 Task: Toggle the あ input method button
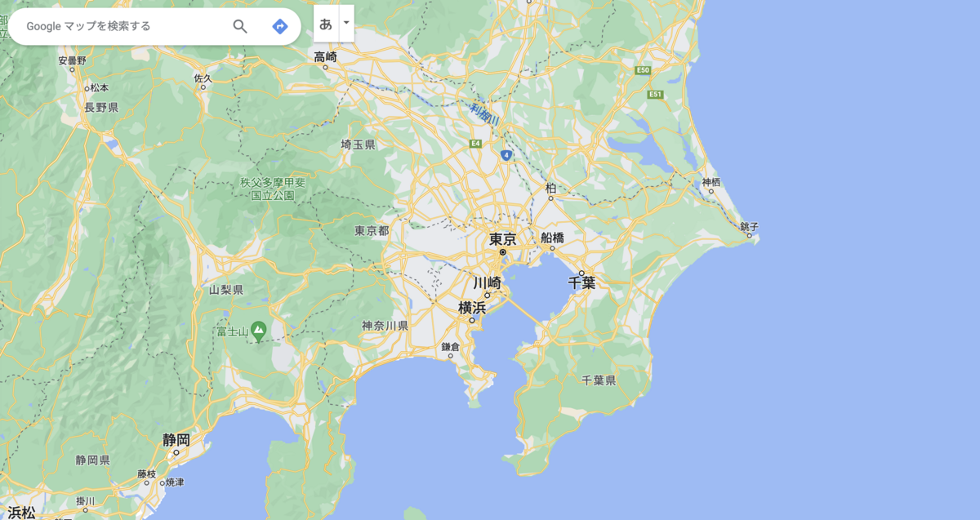[326, 24]
